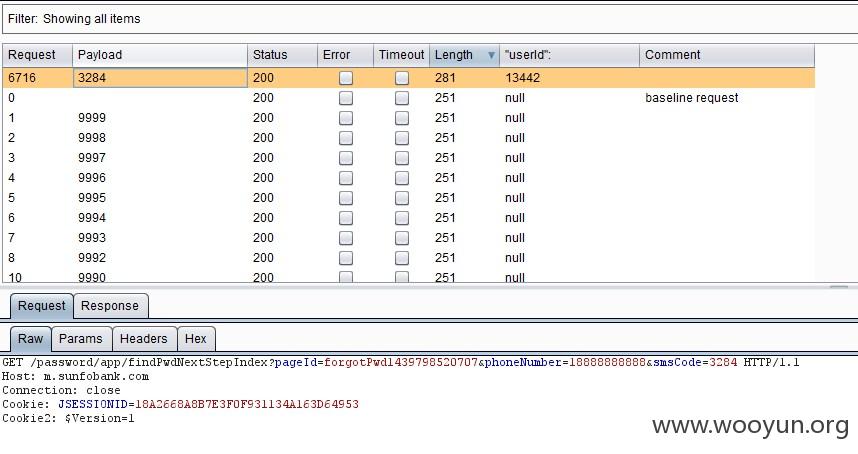Viewport: 858px width, 454px height.
Task: Sort by the Status column header
Action: (282, 55)
